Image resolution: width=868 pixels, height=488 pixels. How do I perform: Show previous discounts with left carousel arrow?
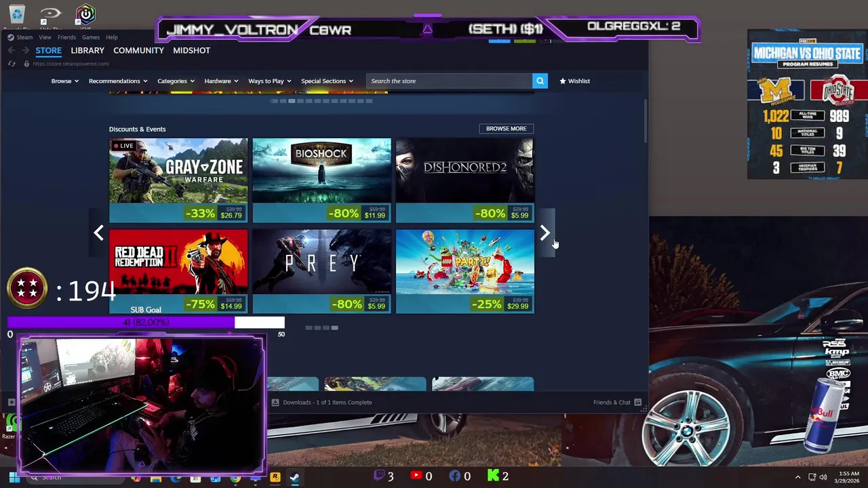coord(99,233)
